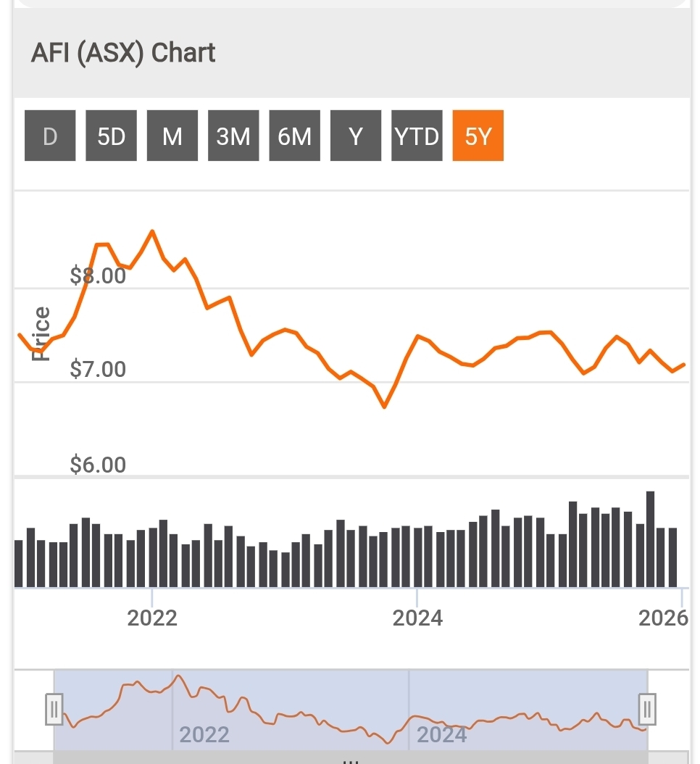
Task: Click the $6.00 price axis label
Action: pos(98,465)
